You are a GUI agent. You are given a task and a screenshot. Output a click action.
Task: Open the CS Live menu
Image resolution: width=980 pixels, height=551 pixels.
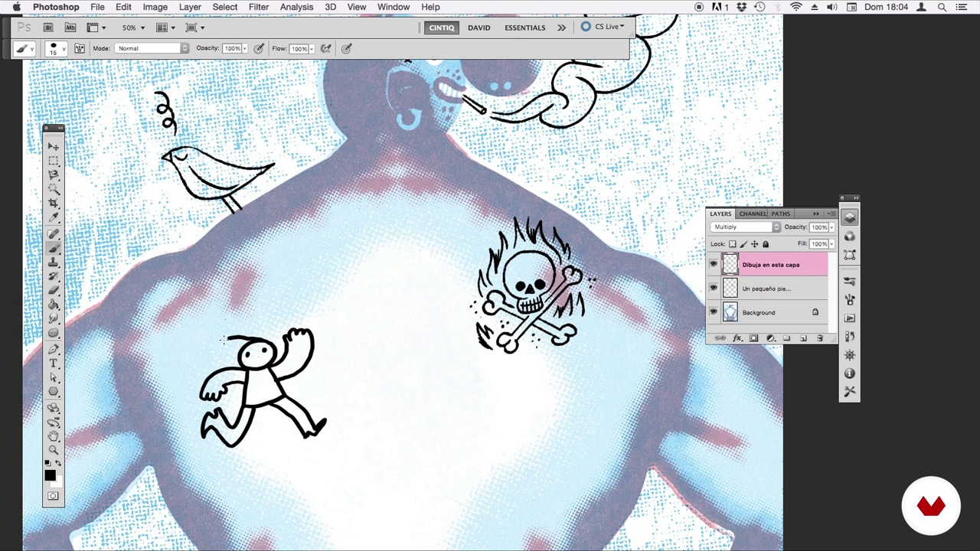[603, 27]
